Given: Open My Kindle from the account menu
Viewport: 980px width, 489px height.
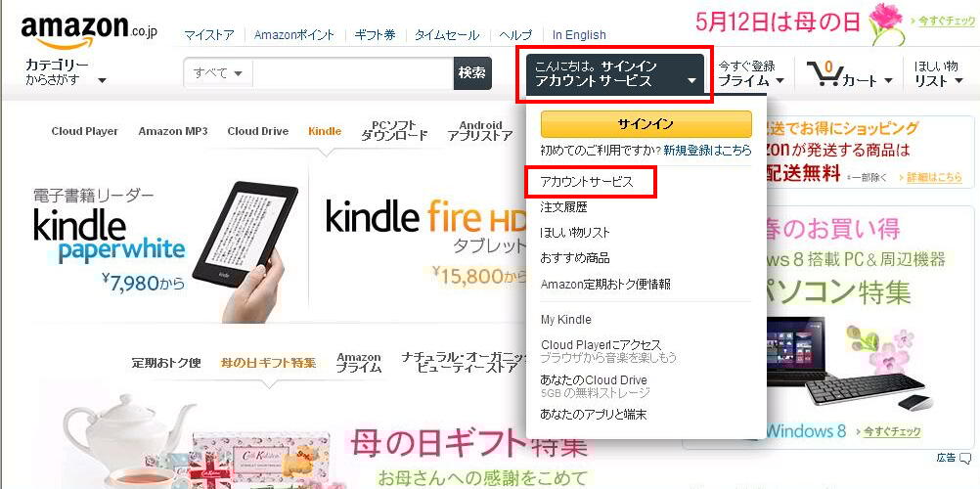Looking at the screenshot, I should pyautogui.click(x=565, y=320).
